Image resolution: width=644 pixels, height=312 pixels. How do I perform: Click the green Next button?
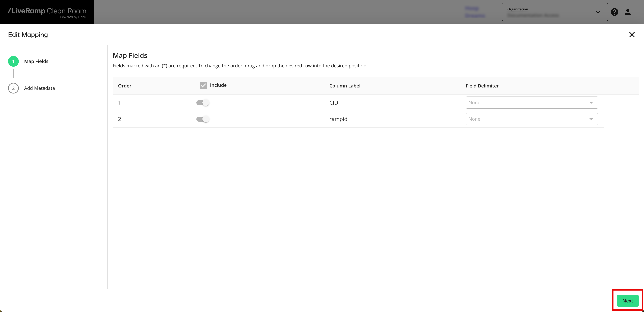(628, 301)
